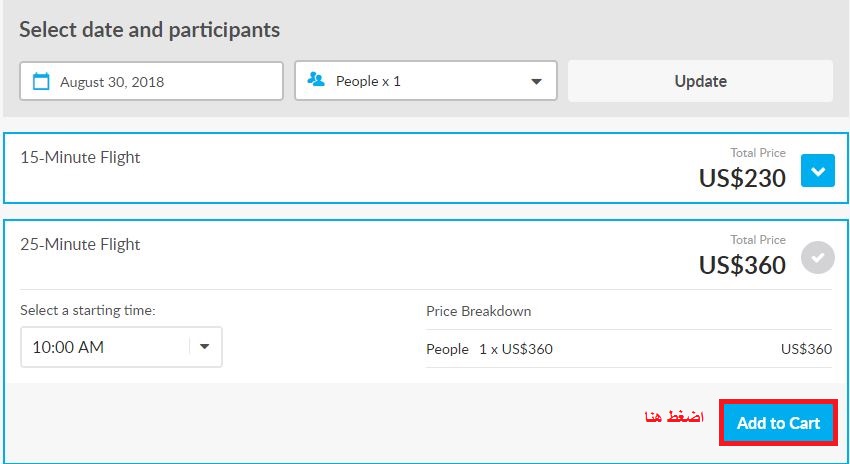Click the blue chevron on 15-Minute Flight
Image resolution: width=850 pixels, height=464 pixels.
[x=817, y=171]
